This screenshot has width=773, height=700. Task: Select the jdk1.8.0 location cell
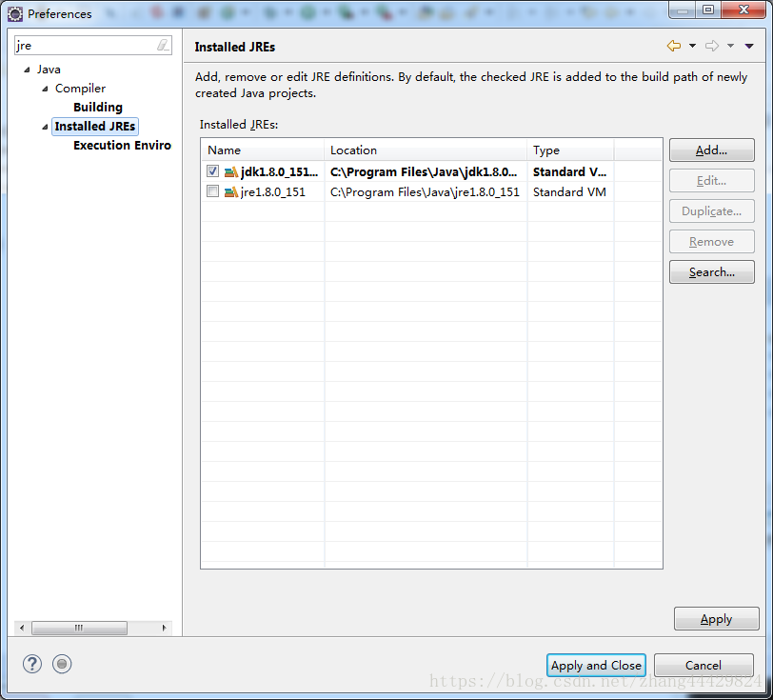coord(424,171)
